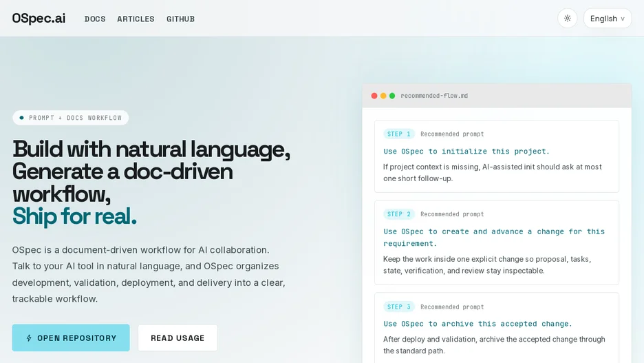Click the STEP 1 badge
644x363 pixels.
(x=399, y=134)
